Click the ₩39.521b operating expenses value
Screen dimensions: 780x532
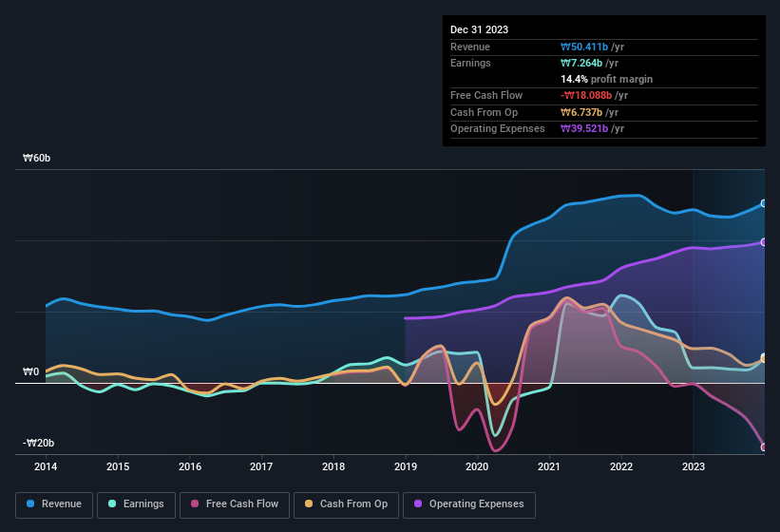click(584, 129)
